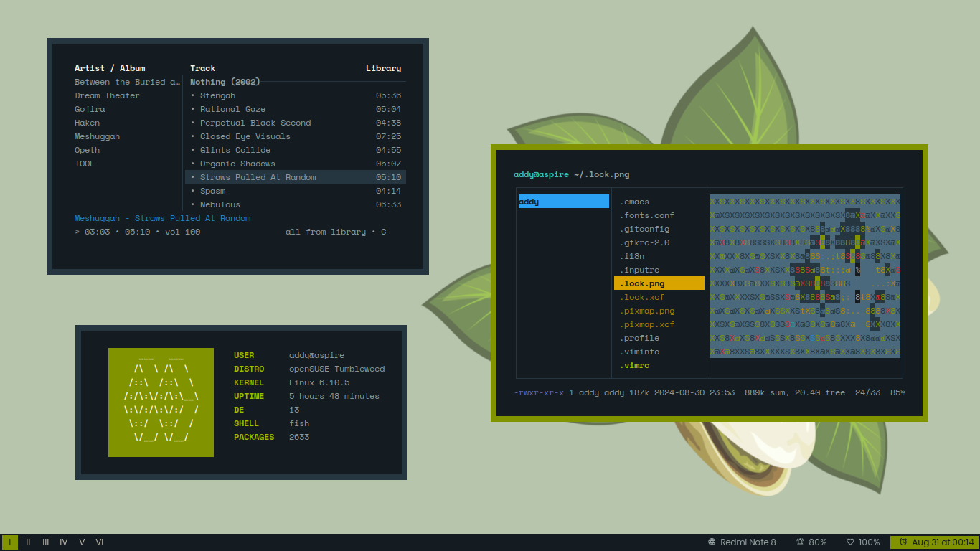Click the openSUSE ASCII logo in fetch window
Image resolution: width=980 pixels, height=551 pixels.
pos(161,402)
